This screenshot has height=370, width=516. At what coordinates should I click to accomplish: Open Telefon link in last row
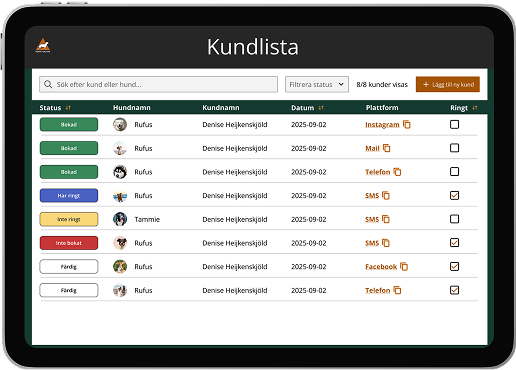tap(377, 290)
